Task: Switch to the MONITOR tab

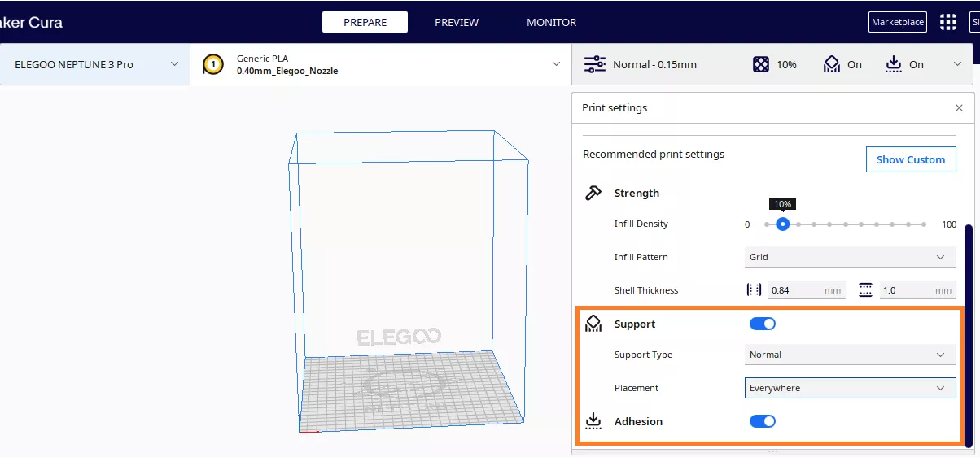Action: [x=551, y=22]
